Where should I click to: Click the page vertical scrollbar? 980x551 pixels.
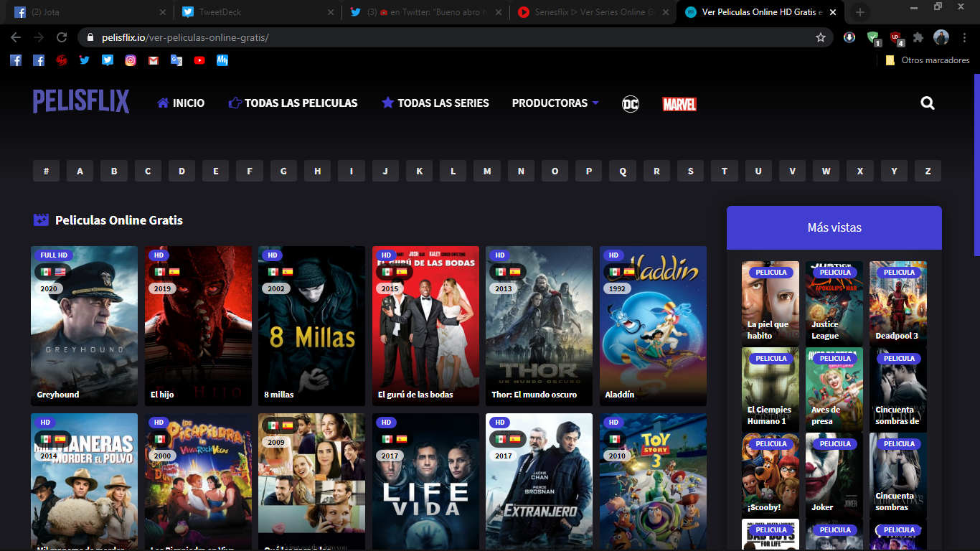pos(976,165)
